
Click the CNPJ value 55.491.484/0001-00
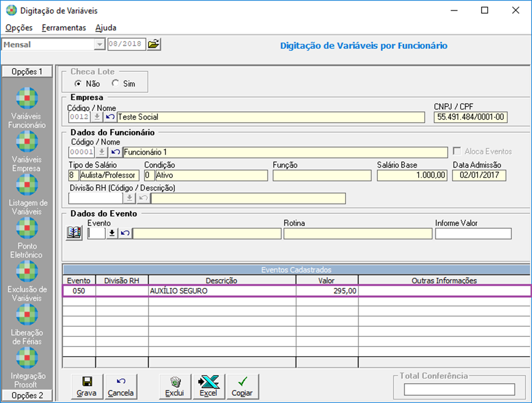471,117
